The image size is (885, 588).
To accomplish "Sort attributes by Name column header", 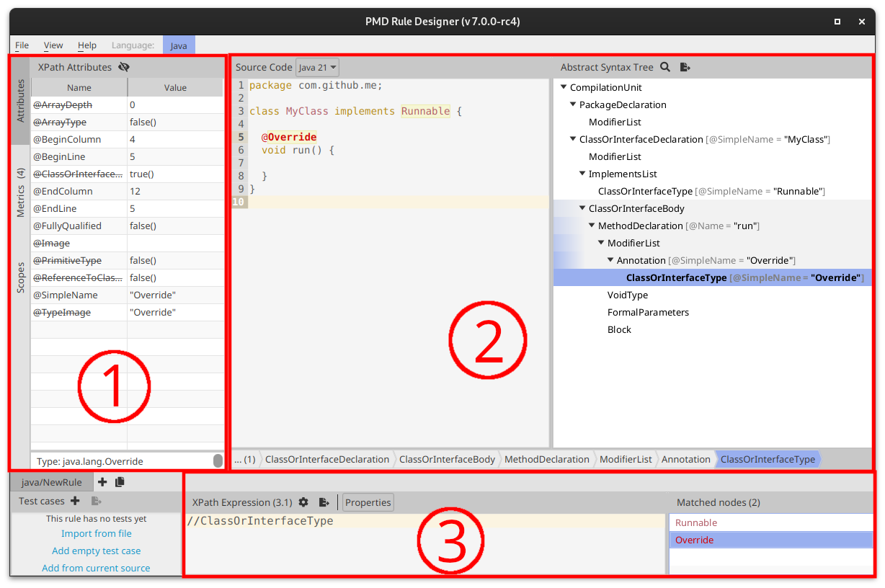I will [x=79, y=87].
